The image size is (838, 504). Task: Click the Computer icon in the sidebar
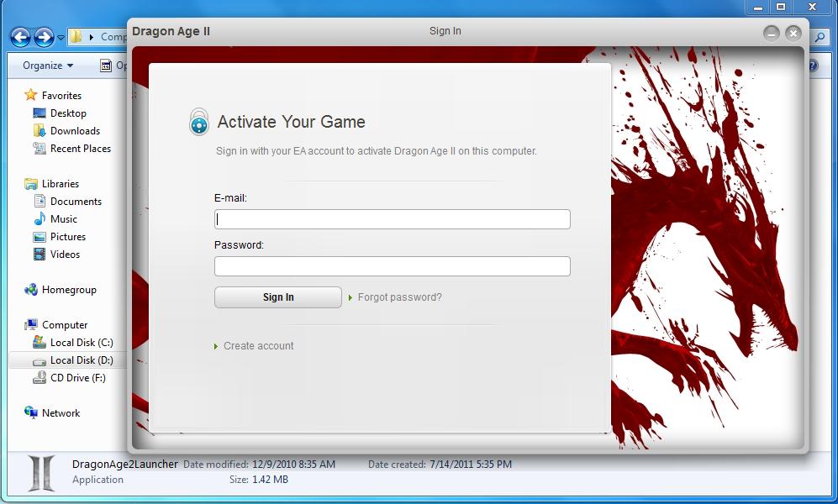pos(31,324)
